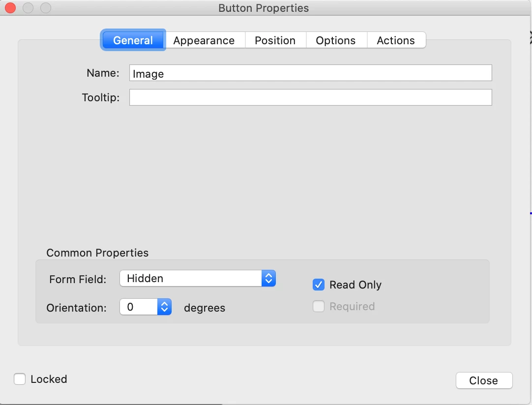Image resolution: width=532 pixels, height=405 pixels.
Task: Open the Orientation degrees dropdown
Action: (x=146, y=307)
